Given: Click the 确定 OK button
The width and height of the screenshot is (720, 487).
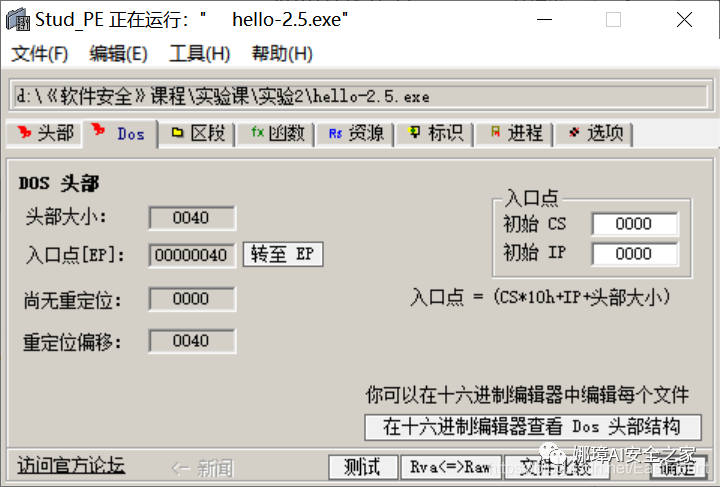Looking at the screenshot, I should coord(678,467).
